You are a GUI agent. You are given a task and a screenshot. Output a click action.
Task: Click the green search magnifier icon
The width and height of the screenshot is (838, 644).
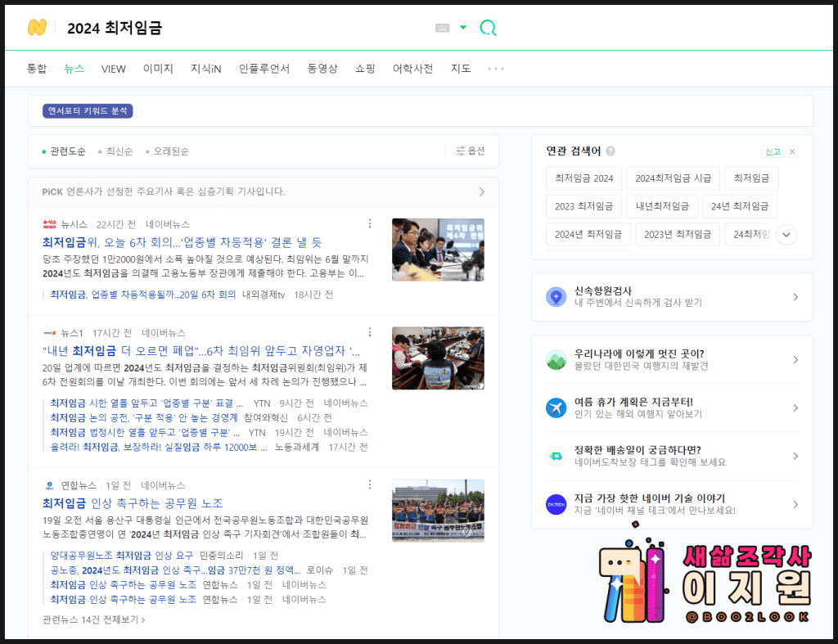coord(488,28)
